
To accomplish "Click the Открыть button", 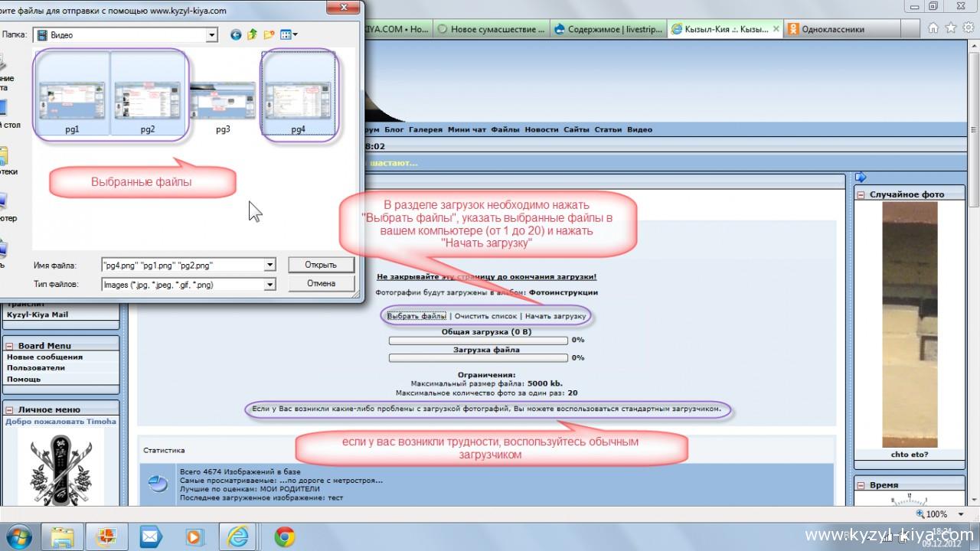I will click(x=321, y=265).
